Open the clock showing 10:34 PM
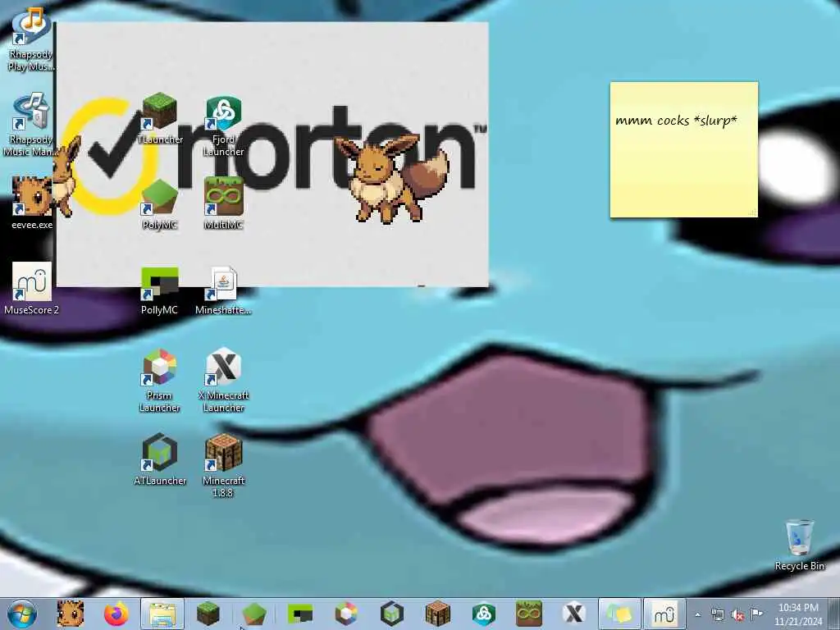This screenshot has height=630, width=840. point(798,614)
